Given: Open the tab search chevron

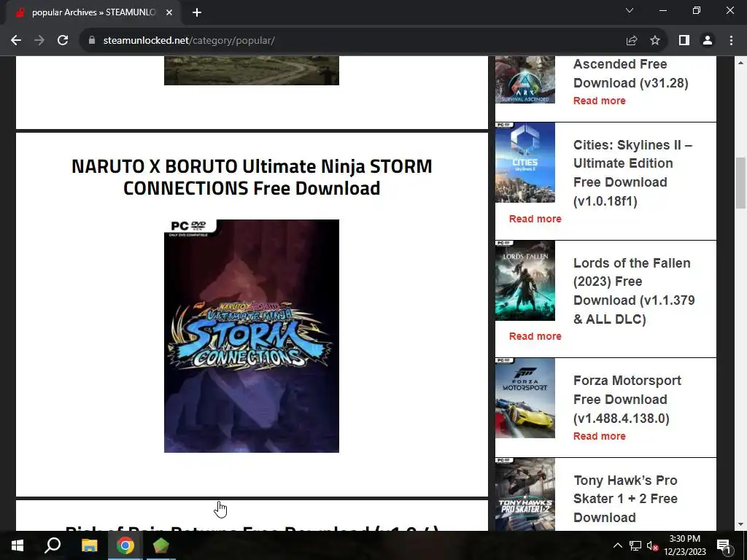Looking at the screenshot, I should click(630, 10).
